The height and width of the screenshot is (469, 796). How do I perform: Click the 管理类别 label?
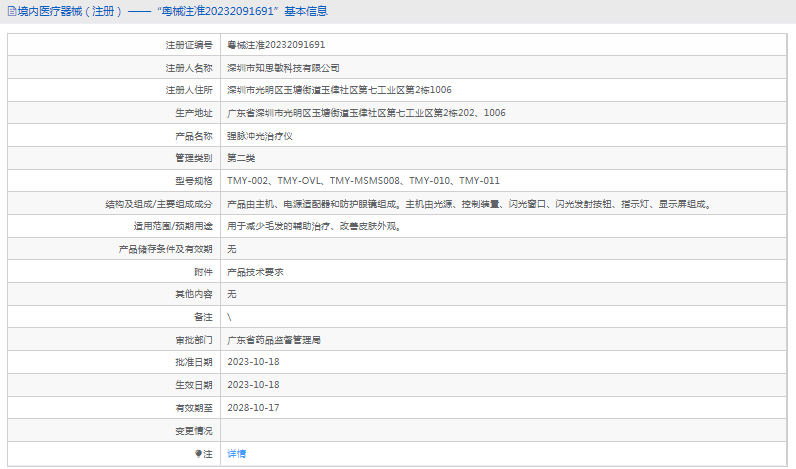point(194,158)
